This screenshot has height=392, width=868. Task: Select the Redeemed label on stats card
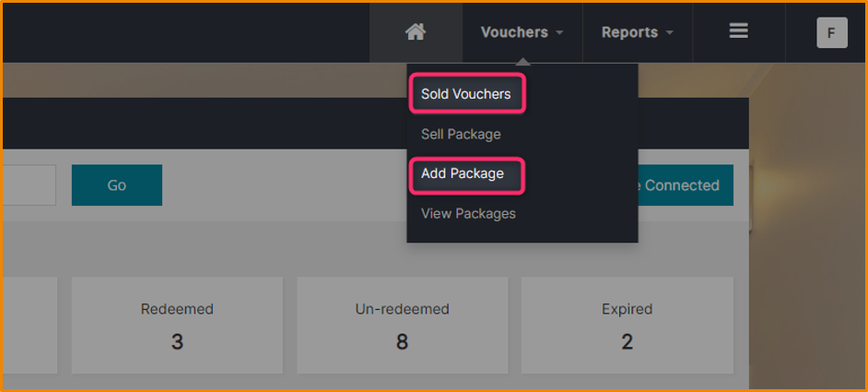177,309
